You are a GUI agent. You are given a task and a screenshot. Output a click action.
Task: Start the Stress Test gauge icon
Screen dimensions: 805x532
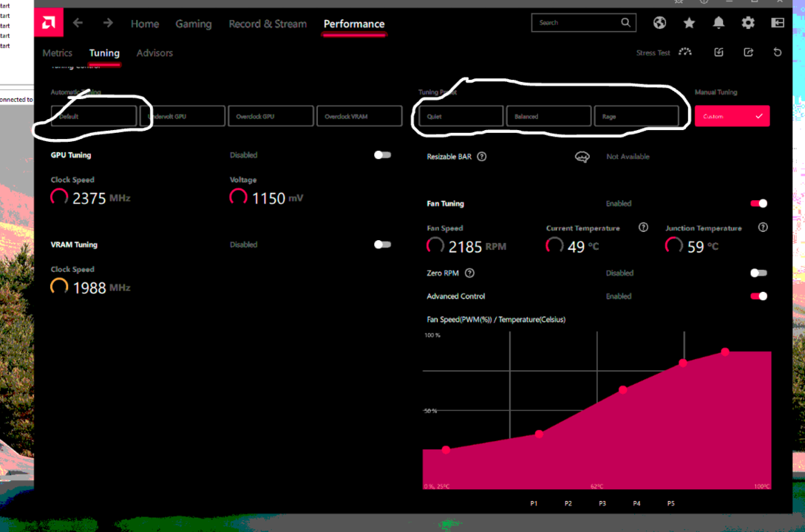point(685,52)
